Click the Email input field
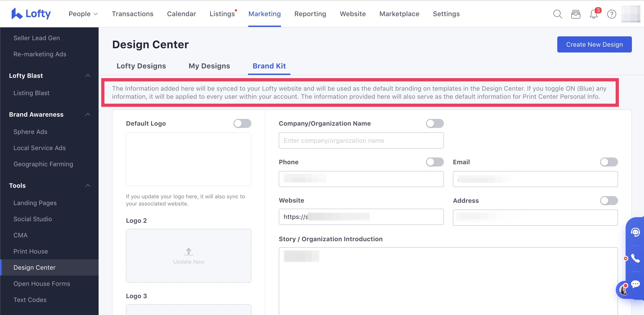This screenshot has height=315, width=644. [535, 179]
